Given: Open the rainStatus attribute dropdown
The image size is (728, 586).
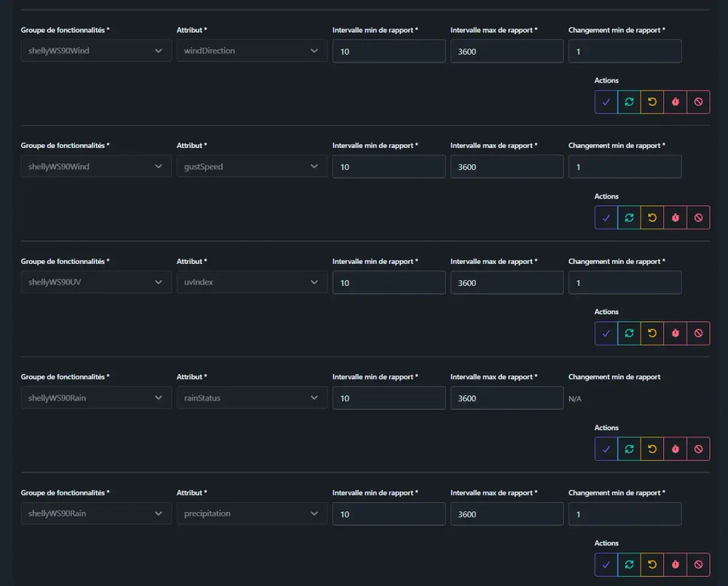Looking at the screenshot, I should (x=252, y=398).
